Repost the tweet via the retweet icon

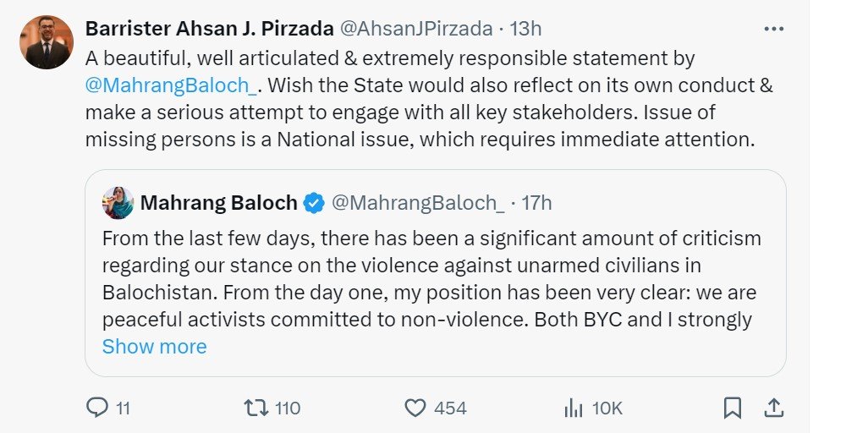coord(255,408)
